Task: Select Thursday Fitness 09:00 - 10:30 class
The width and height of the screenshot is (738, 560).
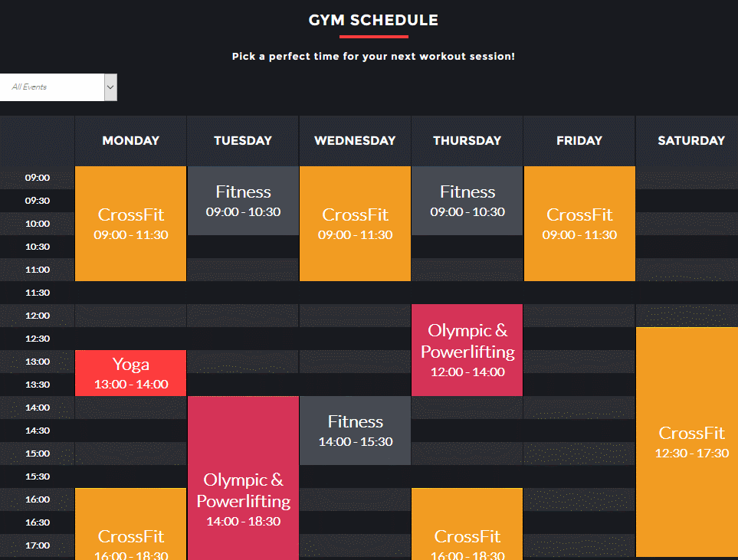Action: (x=467, y=201)
